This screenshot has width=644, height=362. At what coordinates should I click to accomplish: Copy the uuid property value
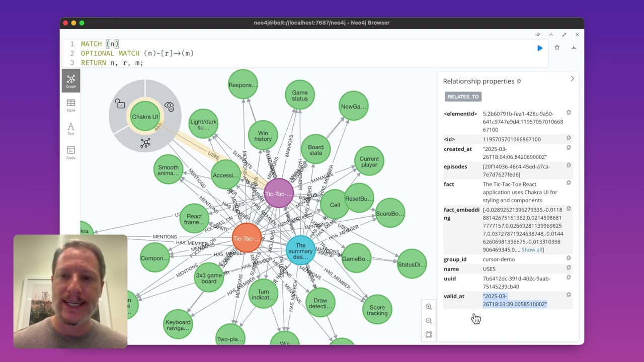tap(569, 278)
